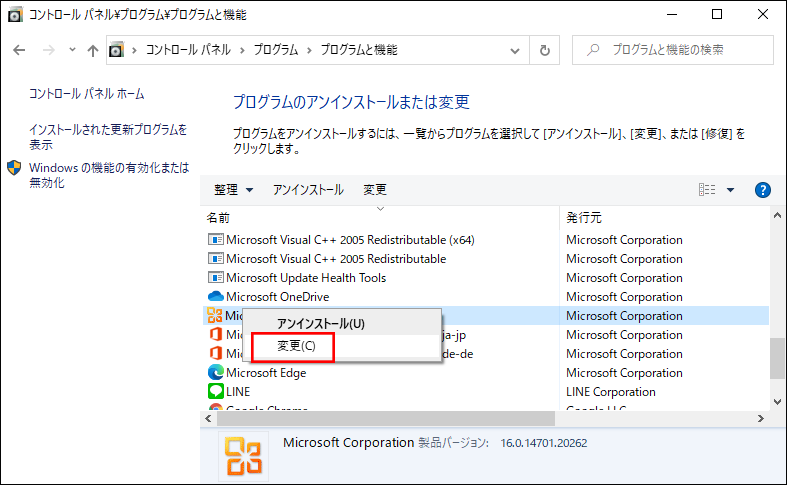Click the magnifier icon in search box
This screenshot has width=787, height=485.
(594, 50)
